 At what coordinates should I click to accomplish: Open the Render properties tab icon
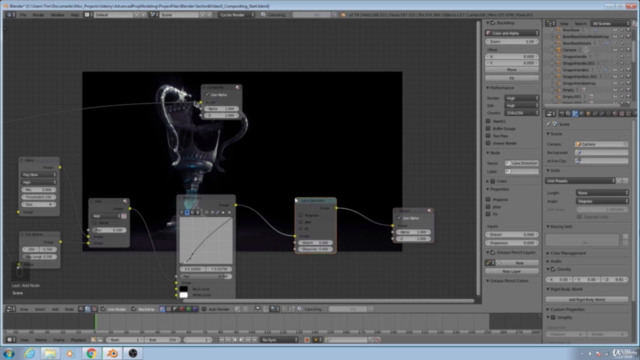(x=562, y=113)
